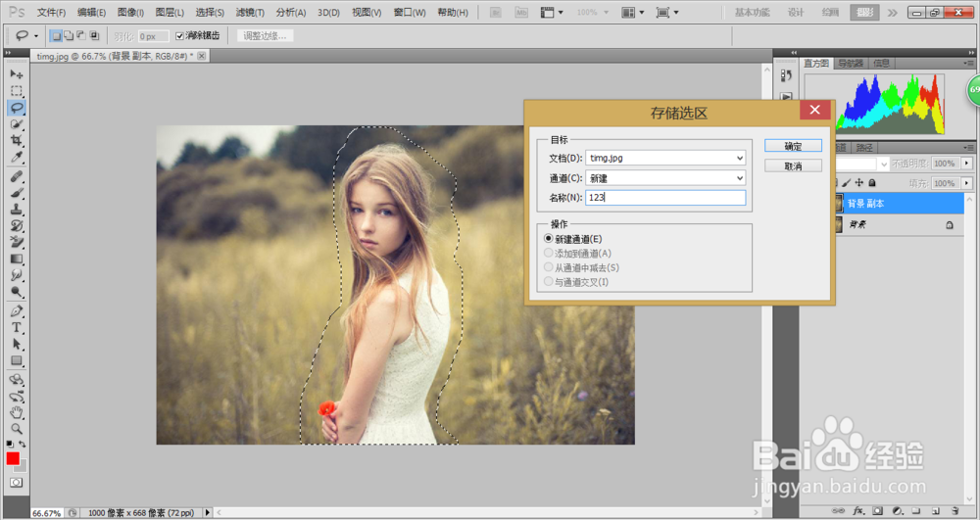The width and height of the screenshot is (980, 520).
Task: Toggle Quick Mask mode icon
Action: pos(17,483)
